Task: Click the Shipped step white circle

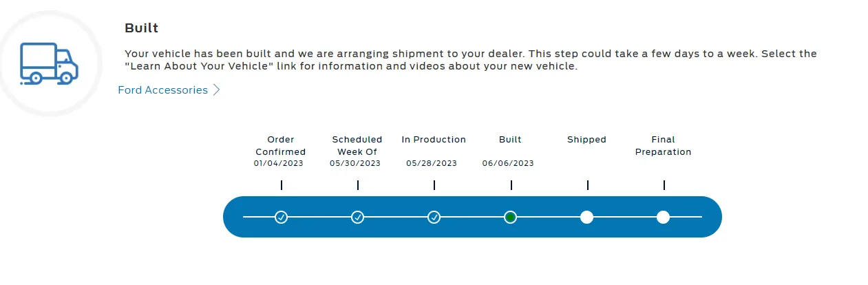Action: 586,218
